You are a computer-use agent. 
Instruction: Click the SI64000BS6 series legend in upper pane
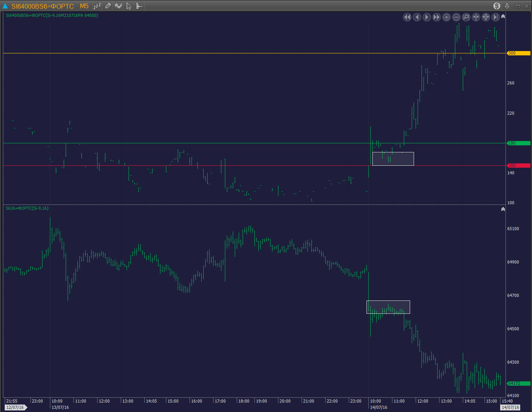[52, 15]
